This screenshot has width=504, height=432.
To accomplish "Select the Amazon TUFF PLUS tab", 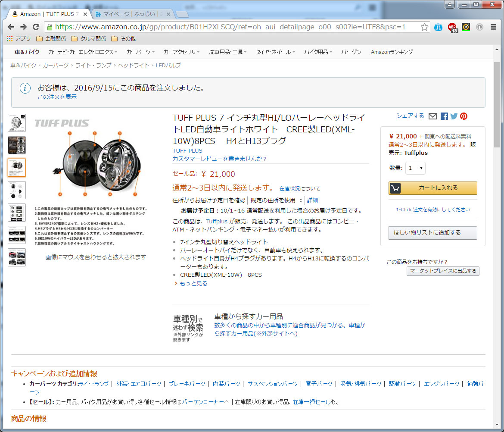I will click(x=47, y=14).
